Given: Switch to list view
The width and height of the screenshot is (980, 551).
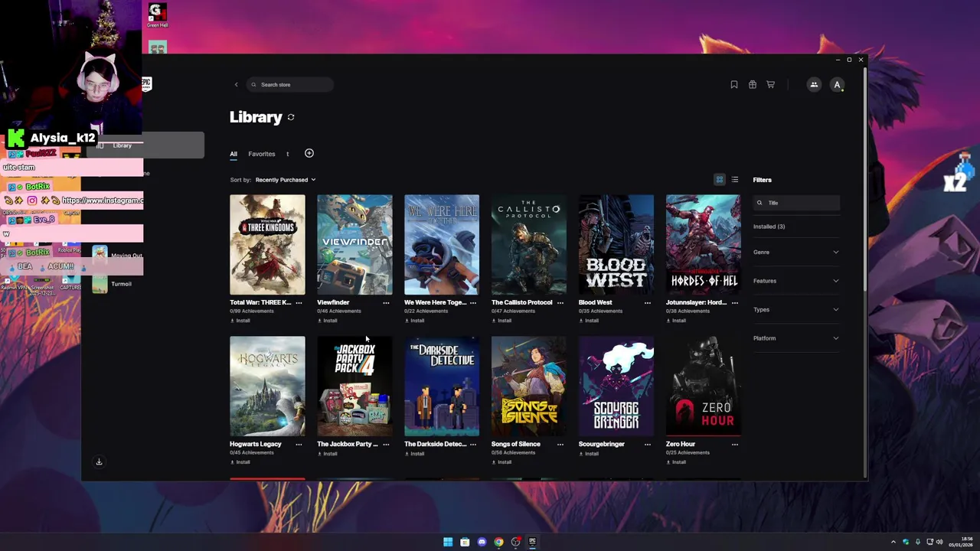Looking at the screenshot, I should (x=735, y=180).
